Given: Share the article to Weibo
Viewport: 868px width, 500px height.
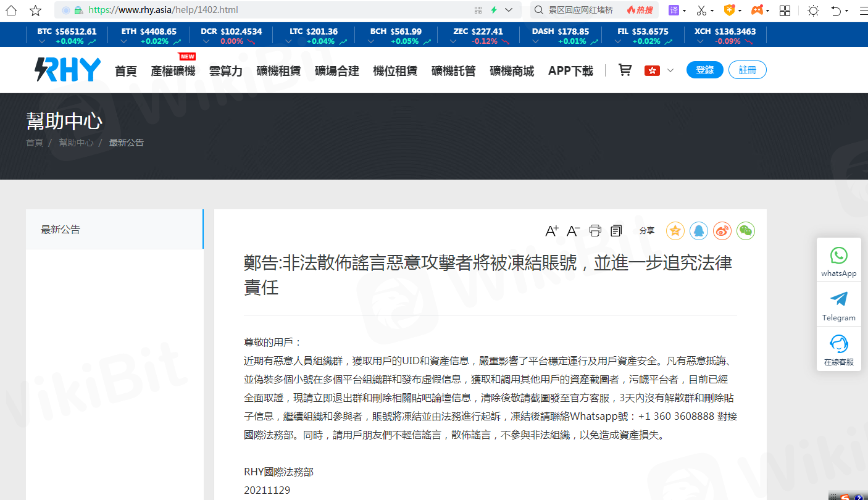Looking at the screenshot, I should (722, 231).
